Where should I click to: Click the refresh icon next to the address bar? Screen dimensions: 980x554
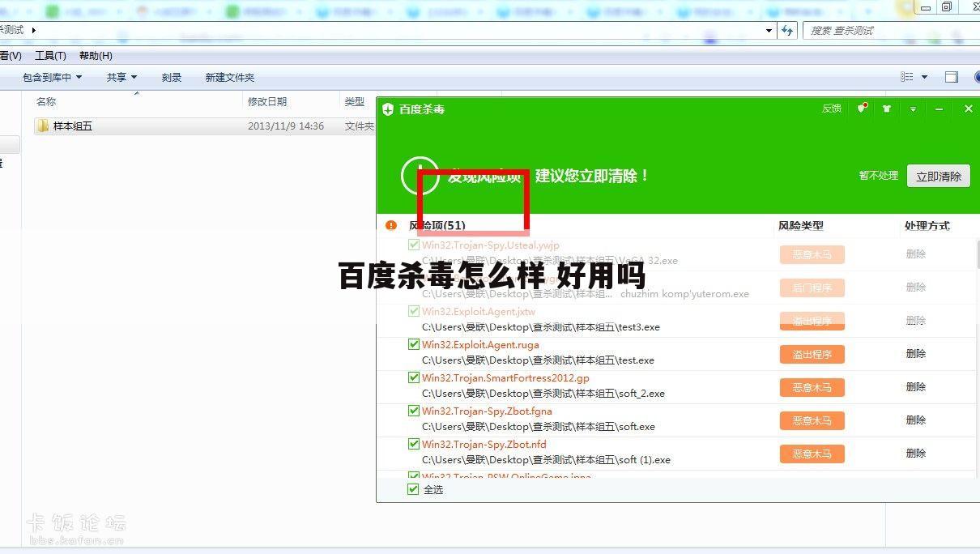click(787, 30)
